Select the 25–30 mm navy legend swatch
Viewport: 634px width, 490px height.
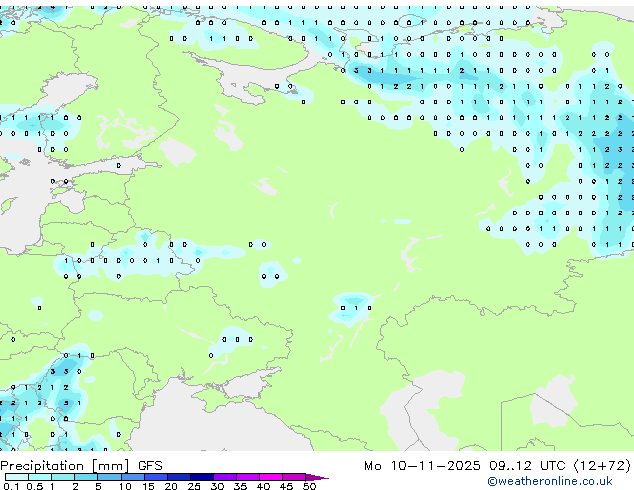[x=202, y=477]
